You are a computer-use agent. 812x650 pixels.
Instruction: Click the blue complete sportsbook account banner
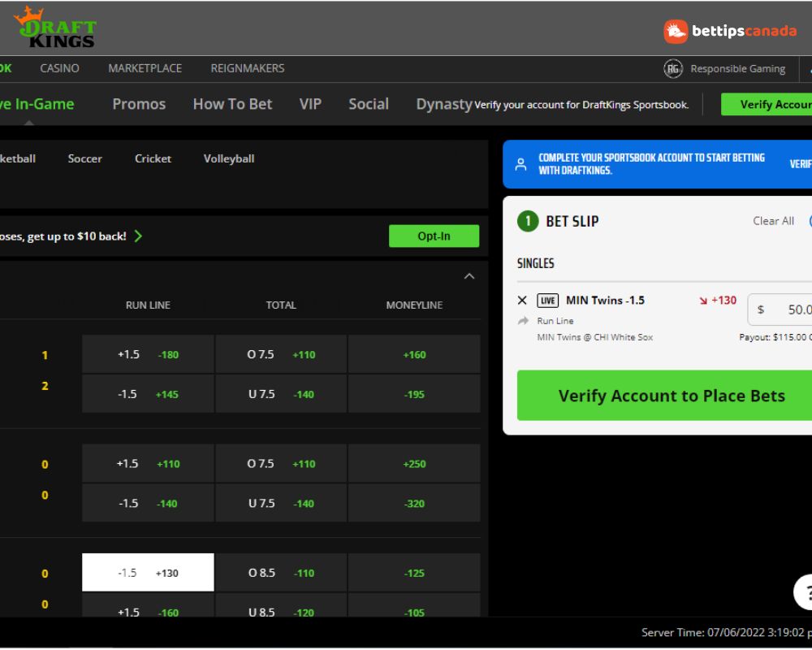pyautogui.click(x=657, y=164)
